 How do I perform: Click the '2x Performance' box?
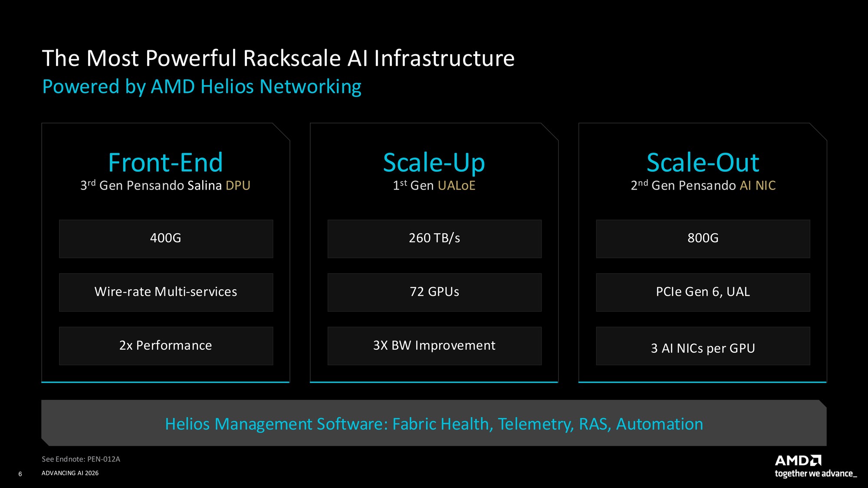(x=166, y=346)
